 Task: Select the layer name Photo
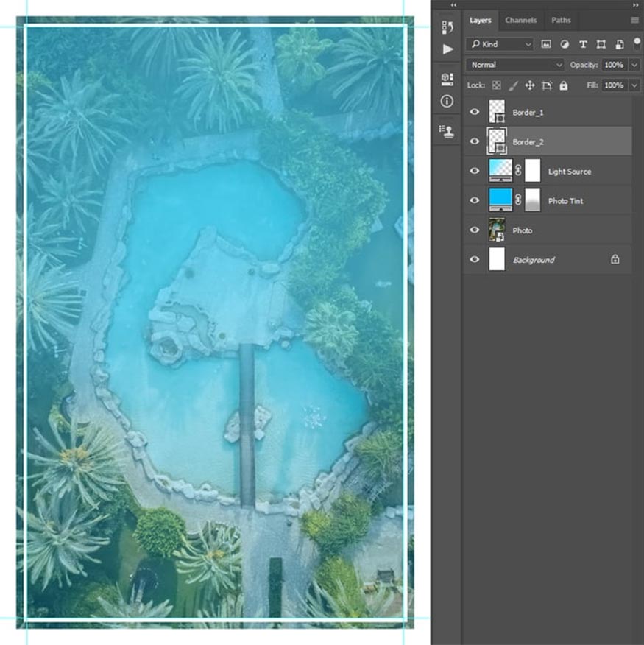click(523, 230)
